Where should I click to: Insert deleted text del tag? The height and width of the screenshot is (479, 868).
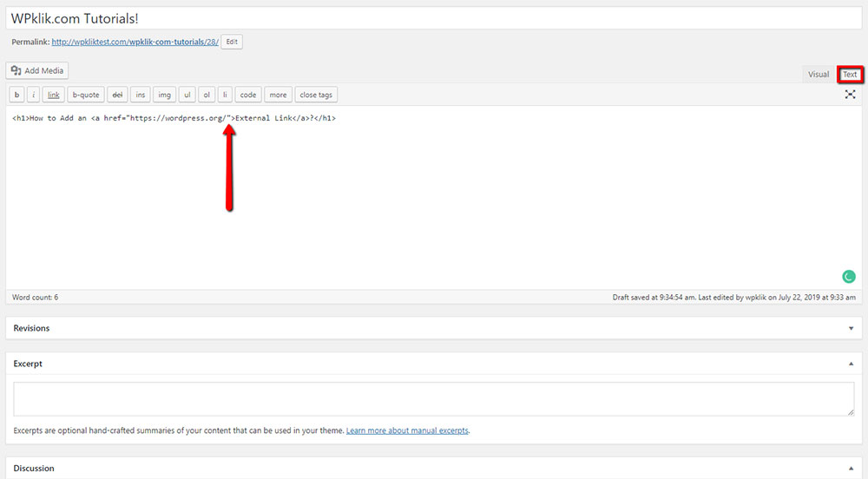[x=117, y=95]
